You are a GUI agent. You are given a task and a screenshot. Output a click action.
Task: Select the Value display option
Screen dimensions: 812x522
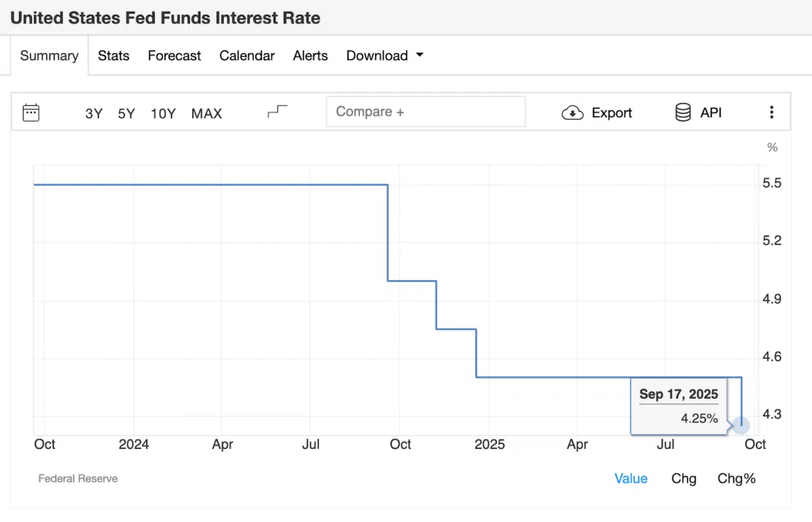(631, 478)
